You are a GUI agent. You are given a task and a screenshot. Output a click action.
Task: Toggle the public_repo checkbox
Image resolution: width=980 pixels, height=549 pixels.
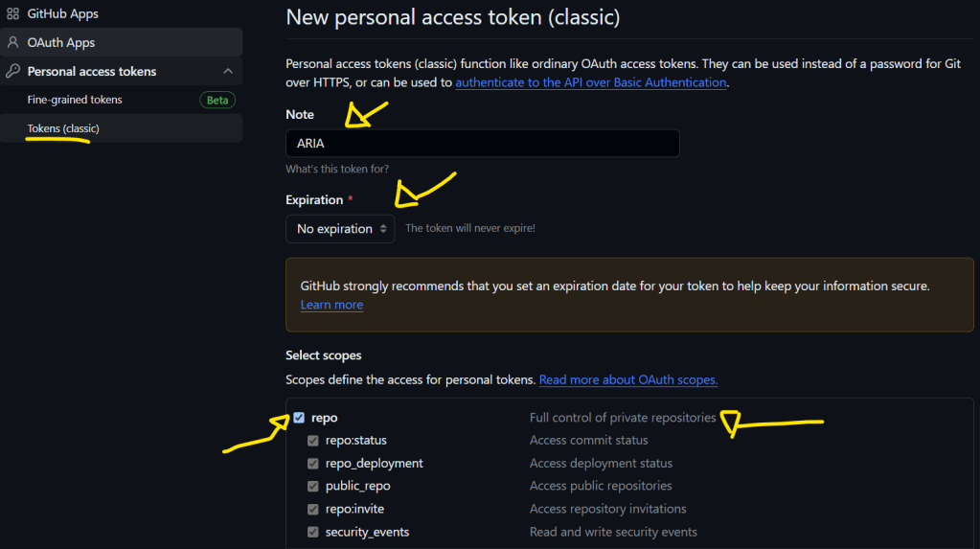pyautogui.click(x=313, y=487)
